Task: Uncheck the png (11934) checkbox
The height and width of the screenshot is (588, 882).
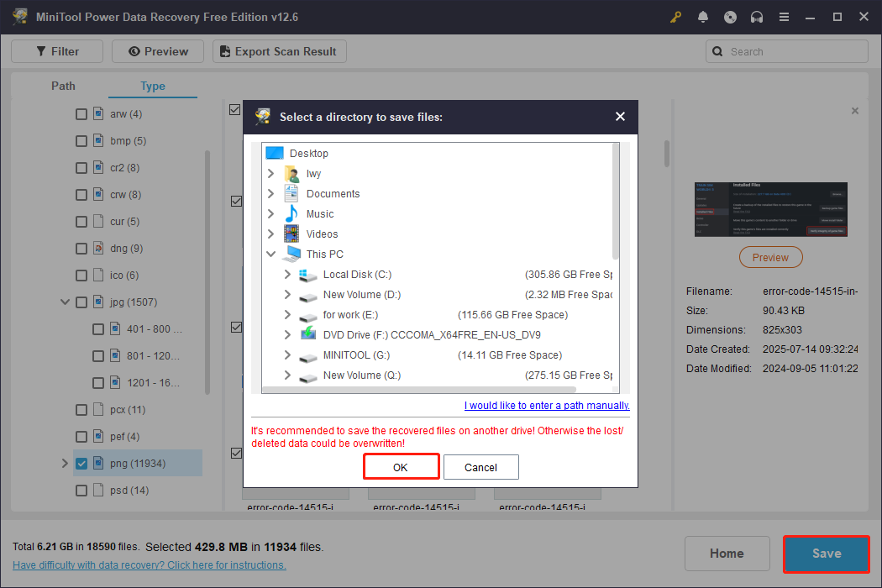Action: (81, 463)
